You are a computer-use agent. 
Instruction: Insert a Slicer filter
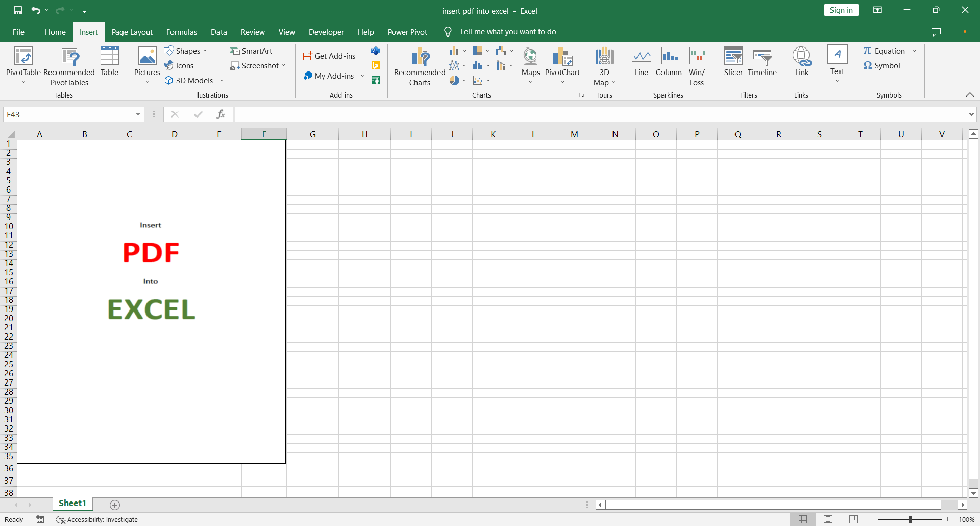coord(733,61)
